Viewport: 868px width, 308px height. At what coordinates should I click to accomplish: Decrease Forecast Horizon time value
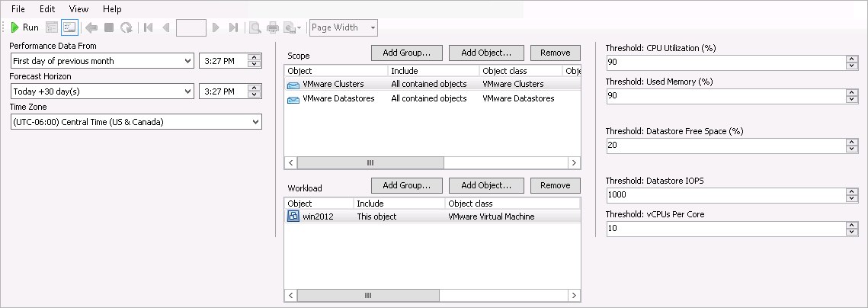[x=254, y=95]
